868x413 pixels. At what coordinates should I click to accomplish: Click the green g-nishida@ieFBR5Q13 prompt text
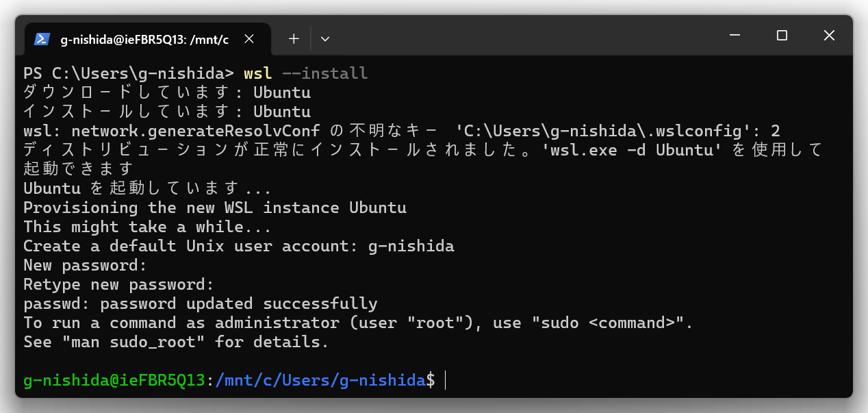click(114, 380)
